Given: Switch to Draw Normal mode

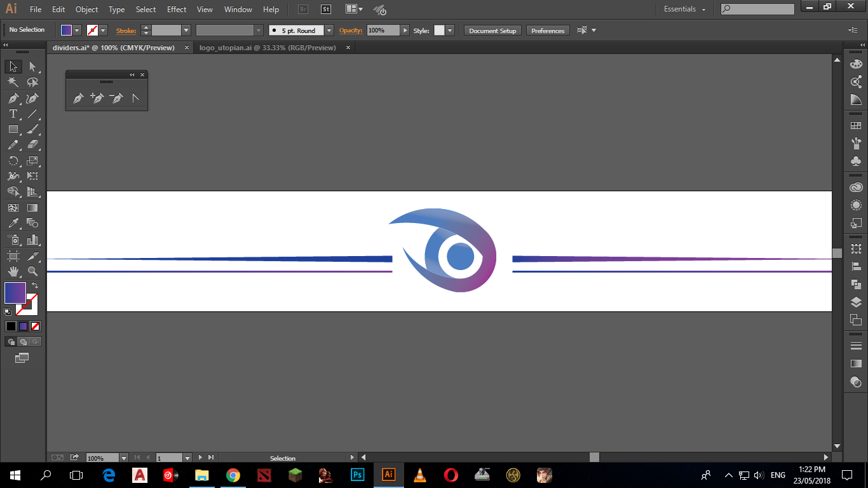Looking at the screenshot, I should click(x=11, y=342).
